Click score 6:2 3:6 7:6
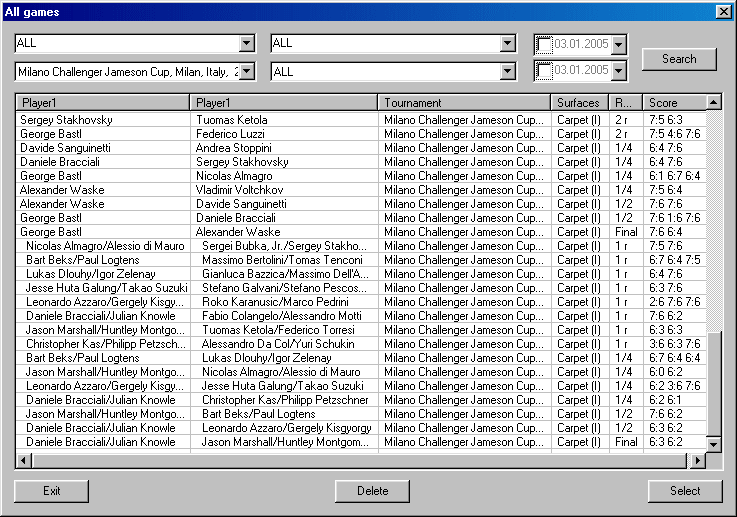This screenshot has height=517, width=737. point(674,386)
